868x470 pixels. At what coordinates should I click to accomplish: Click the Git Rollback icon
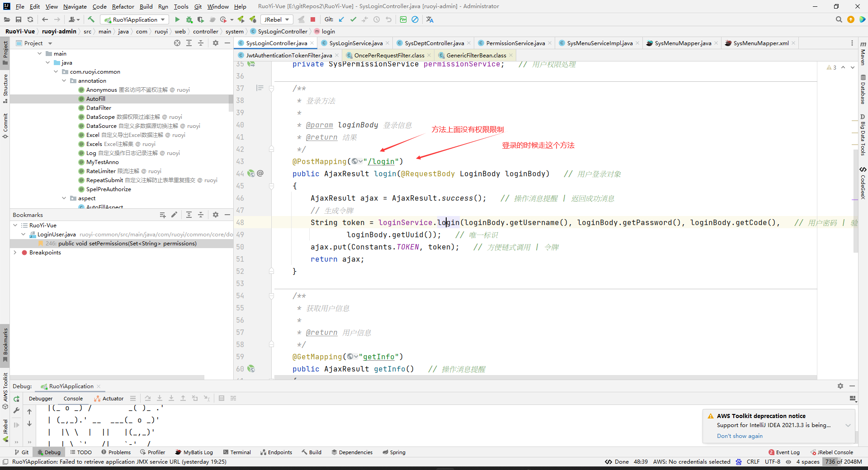pyautogui.click(x=388, y=19)
